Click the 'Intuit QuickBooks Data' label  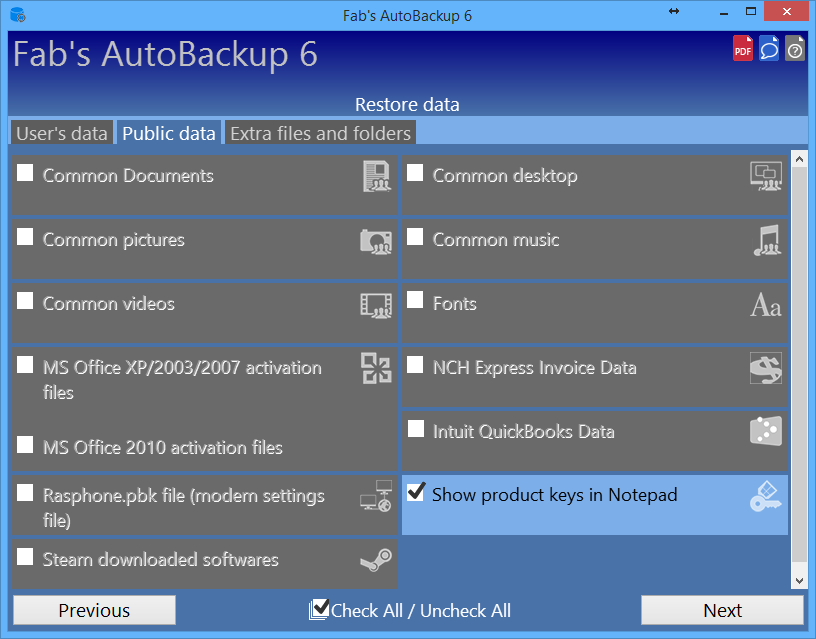tap(524, 431)
